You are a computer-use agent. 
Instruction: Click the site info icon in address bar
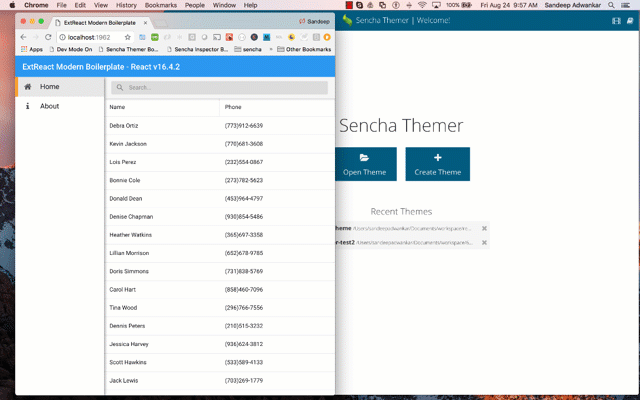[x=62, y=37]
